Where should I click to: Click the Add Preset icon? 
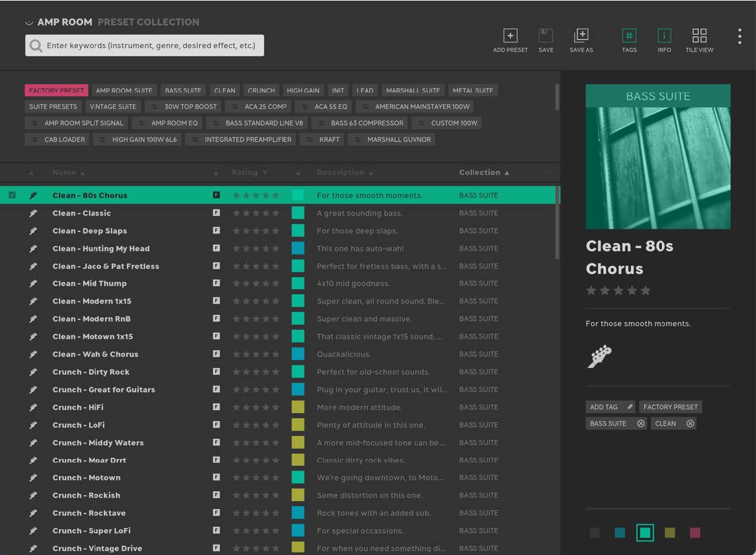(510, 36)
